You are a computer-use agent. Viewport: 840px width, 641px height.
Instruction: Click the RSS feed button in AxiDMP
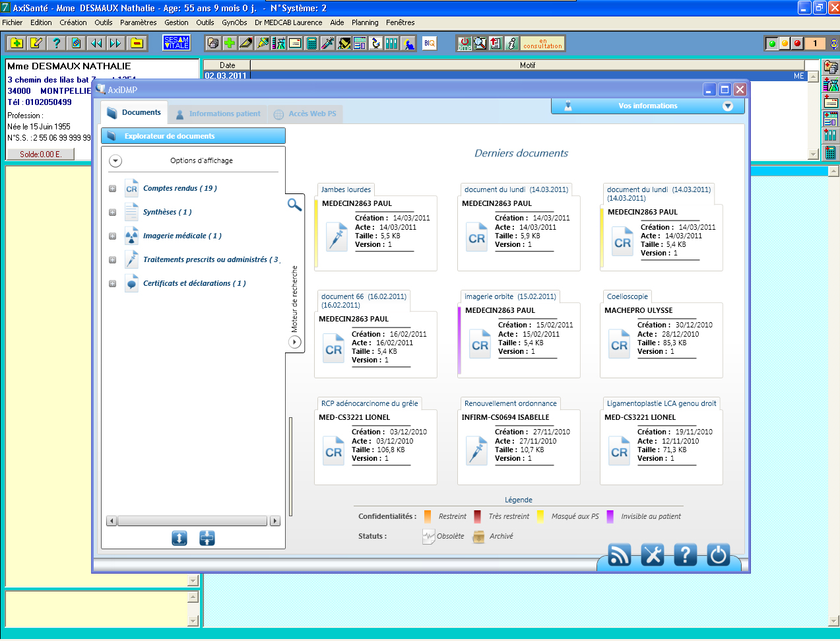(x=619, y=555)
